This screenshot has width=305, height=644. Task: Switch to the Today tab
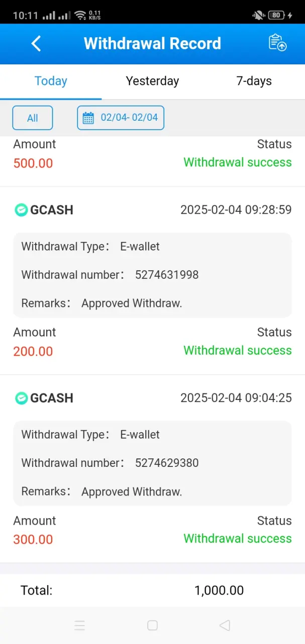pyautogui.click(x=51, y=81)
